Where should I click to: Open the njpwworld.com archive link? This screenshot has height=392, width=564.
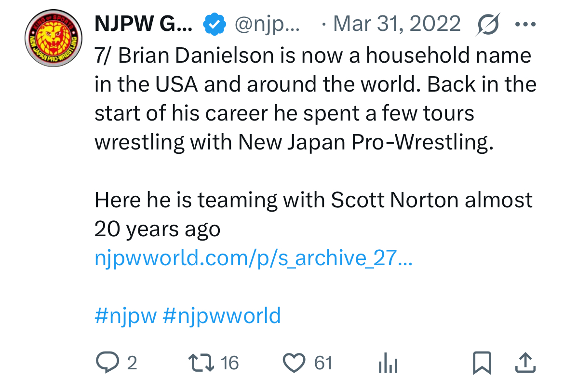point(253,258)
